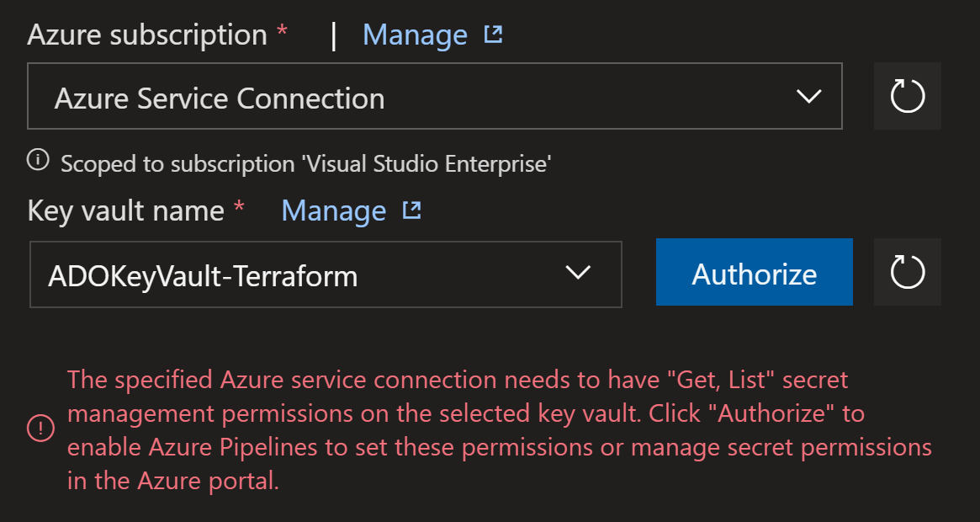
Task: Open the Manage link for Key vault name
Action: click(x=333, y=210)
